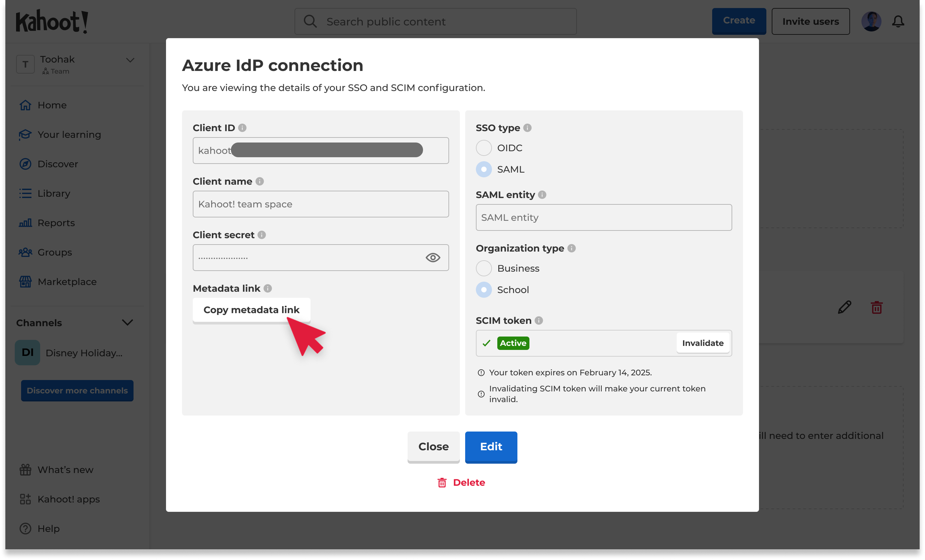The width and height of the screenshot is (925, 560).
Task: Select the SAML radio button
Action: pos(484,169)
